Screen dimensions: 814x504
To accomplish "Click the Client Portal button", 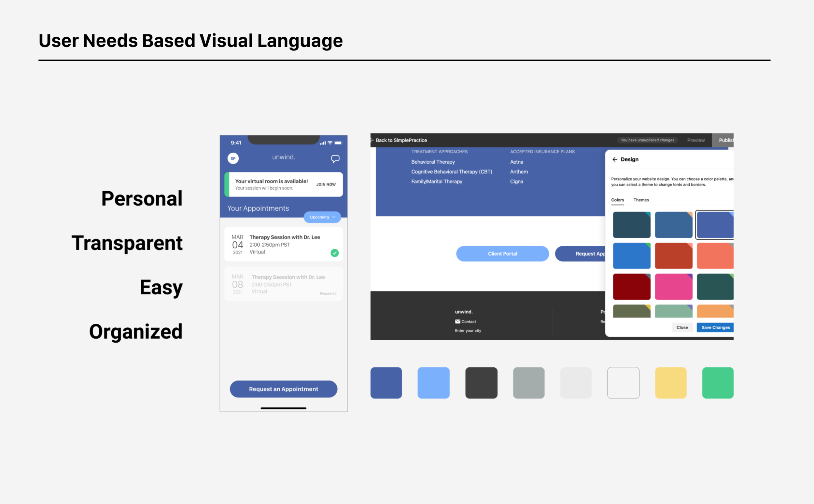I will click(502, 254).
